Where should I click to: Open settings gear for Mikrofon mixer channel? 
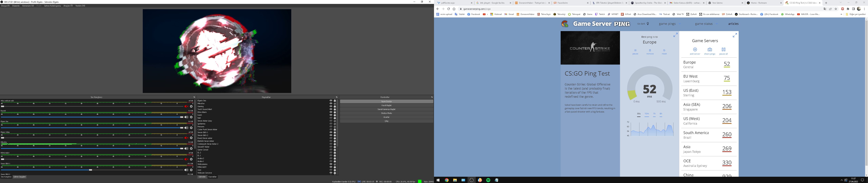191,149
